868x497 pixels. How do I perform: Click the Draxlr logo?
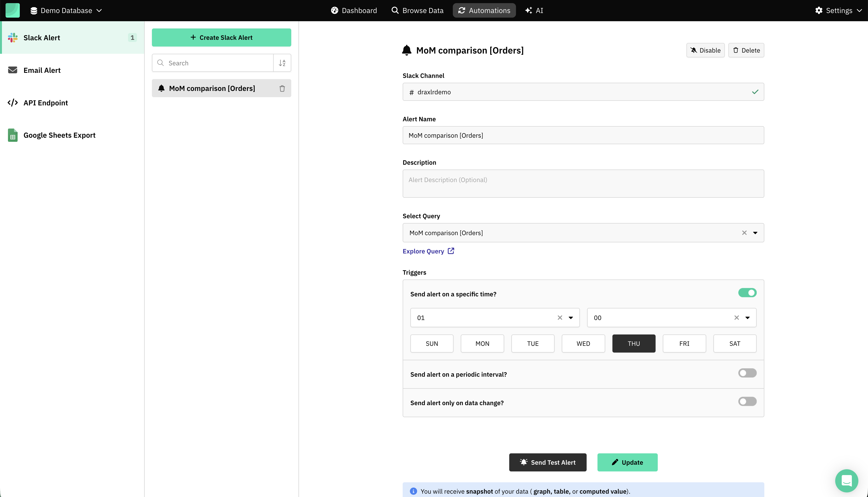[x=13, y=10]
